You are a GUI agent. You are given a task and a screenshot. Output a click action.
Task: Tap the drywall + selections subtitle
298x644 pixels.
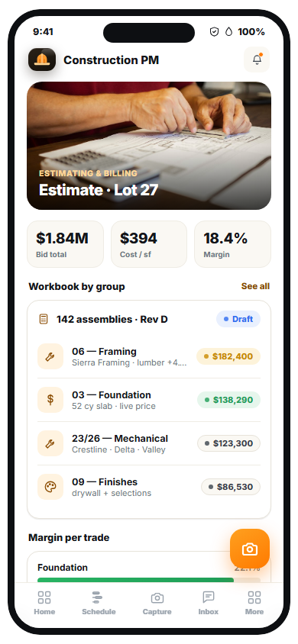(x=112, y=493)
